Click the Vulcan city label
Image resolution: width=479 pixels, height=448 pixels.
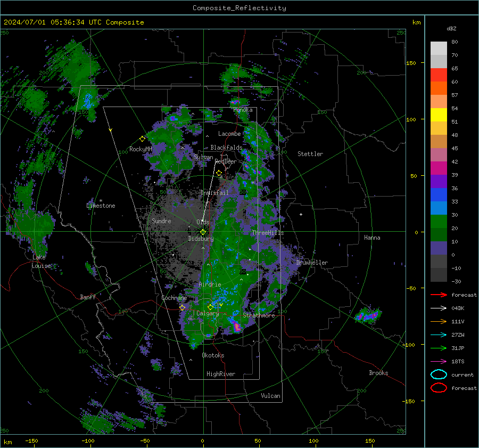pos(270,396)
